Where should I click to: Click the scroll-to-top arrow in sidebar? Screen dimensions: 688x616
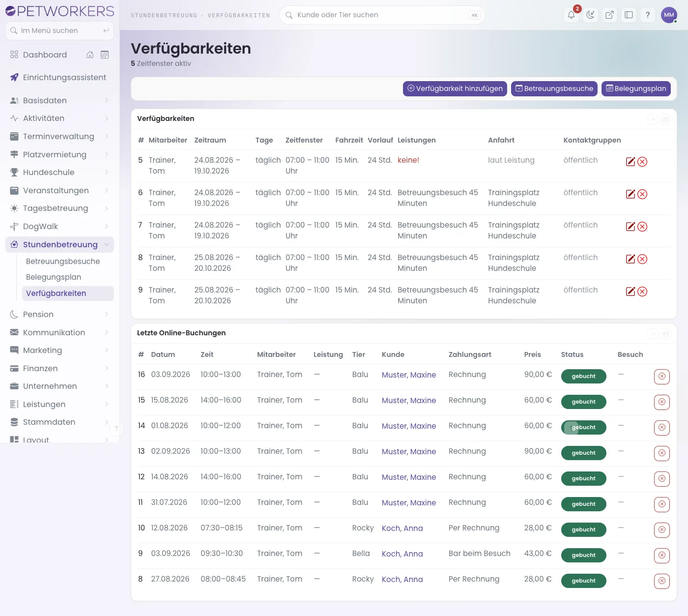pyautogui.click(x=116, y=428)
